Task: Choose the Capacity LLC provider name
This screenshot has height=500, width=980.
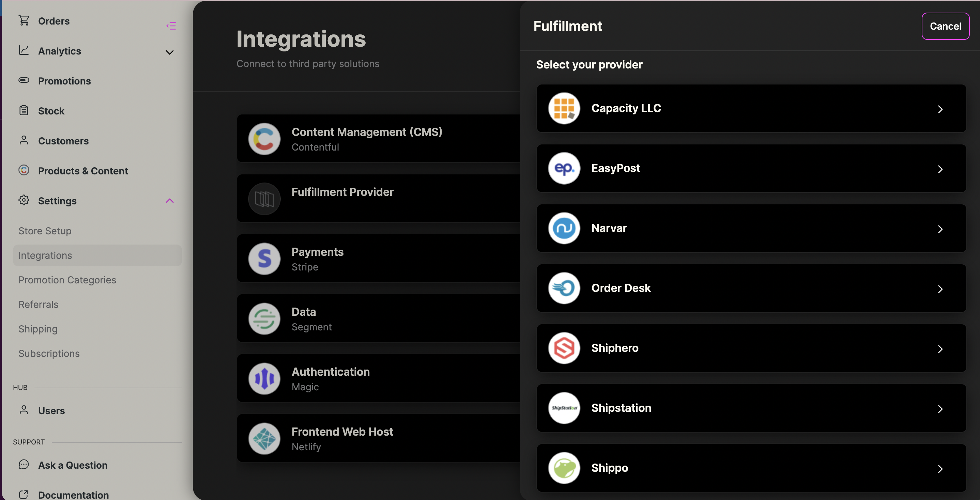Action: [x=626, y=108]
